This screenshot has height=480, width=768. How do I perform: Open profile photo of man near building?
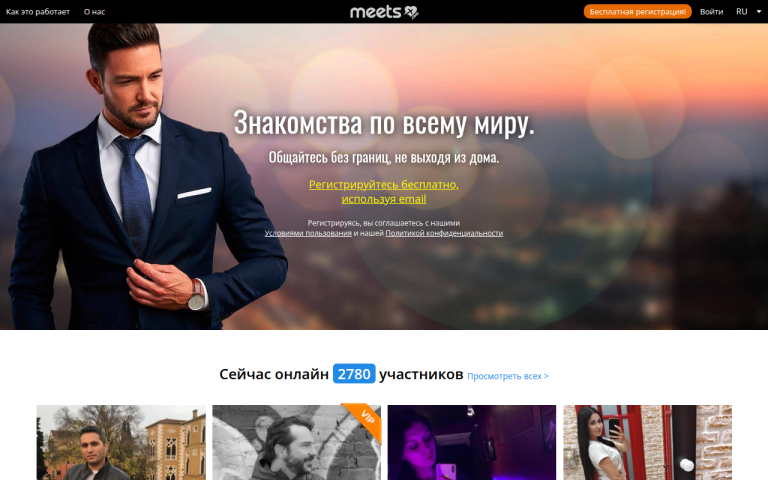121,442
